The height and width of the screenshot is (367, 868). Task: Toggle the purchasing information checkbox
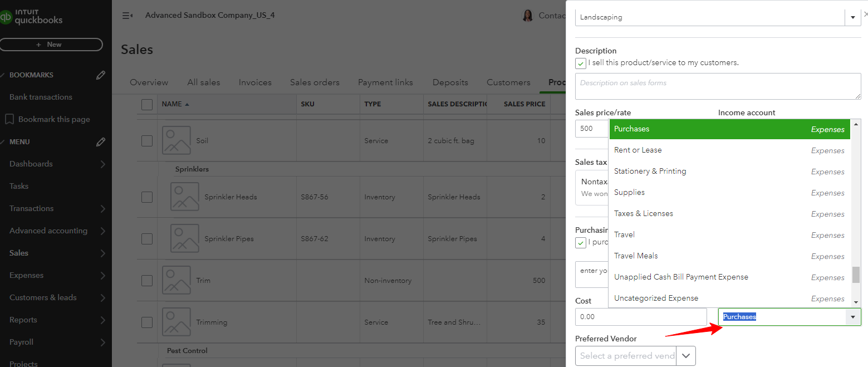581,243
